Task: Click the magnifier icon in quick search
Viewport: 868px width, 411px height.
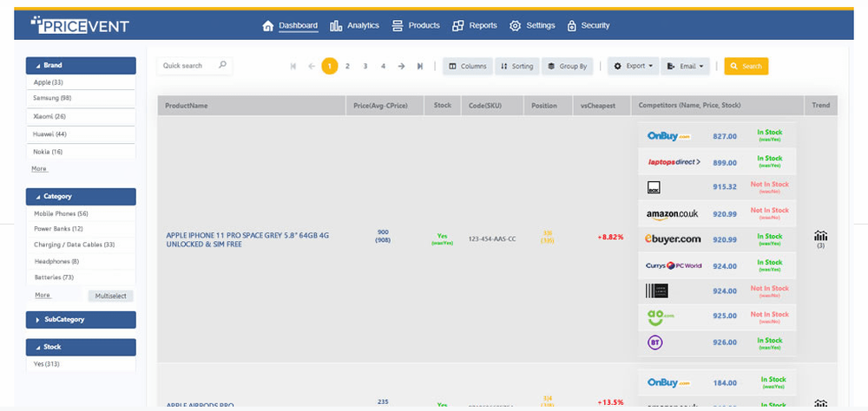Action: (222, 65)
